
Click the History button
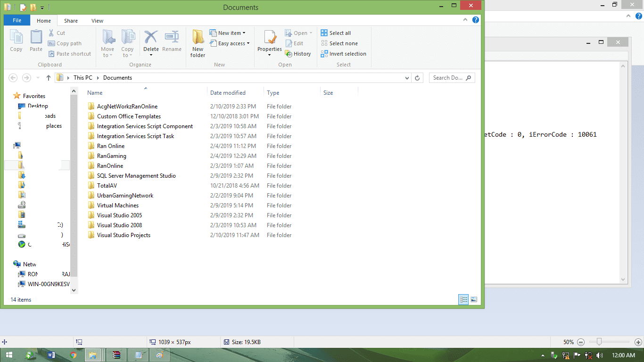pyautogui.click(x=298, y=54)
